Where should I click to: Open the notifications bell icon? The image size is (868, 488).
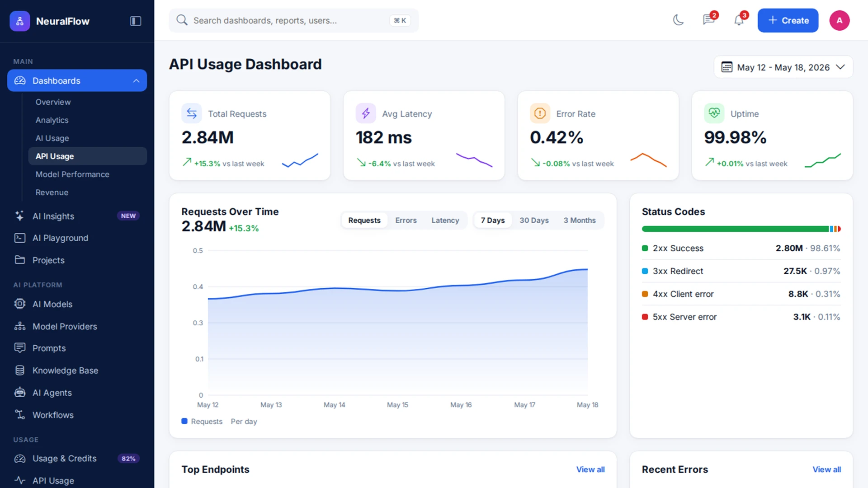point(739,20)
